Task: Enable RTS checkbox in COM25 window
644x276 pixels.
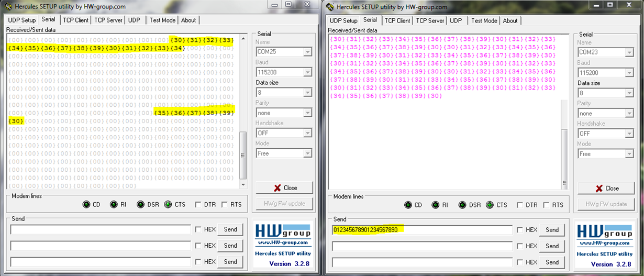Action: (x=224, y=204)
